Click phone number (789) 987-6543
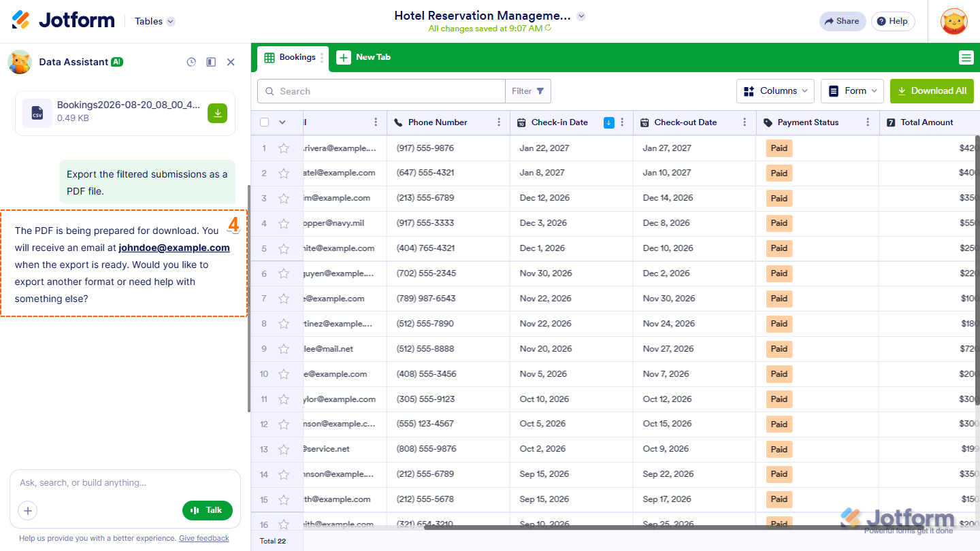 426,299
